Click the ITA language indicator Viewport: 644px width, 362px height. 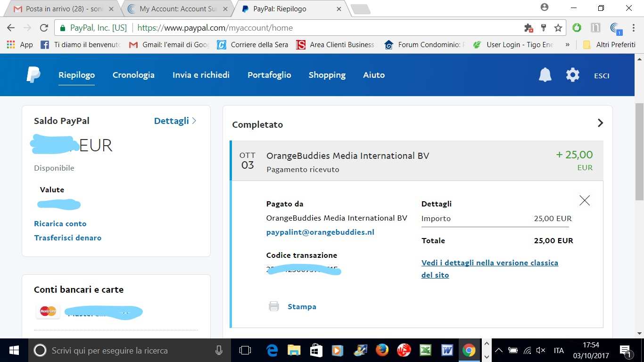(x=559, y=350)
